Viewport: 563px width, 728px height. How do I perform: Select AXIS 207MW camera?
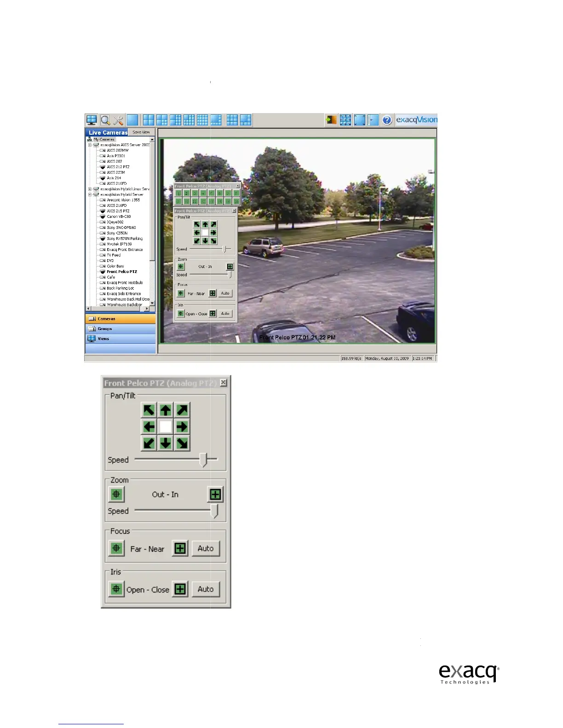point(118,150)
